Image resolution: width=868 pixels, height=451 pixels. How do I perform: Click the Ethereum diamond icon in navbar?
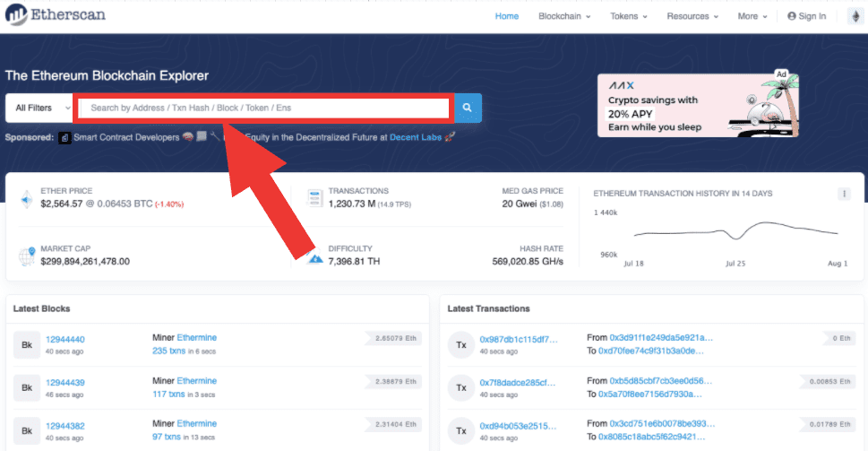[855, 16]
